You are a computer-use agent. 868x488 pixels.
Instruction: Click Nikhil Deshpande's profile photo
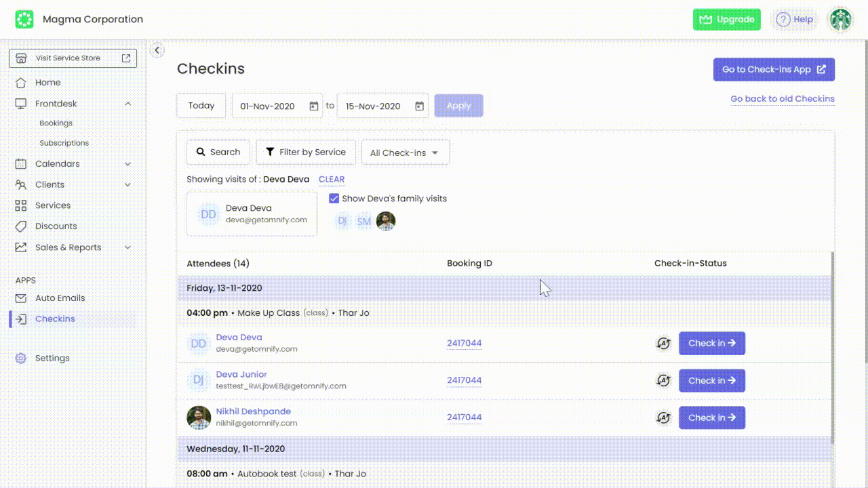(x=199, y=418)
